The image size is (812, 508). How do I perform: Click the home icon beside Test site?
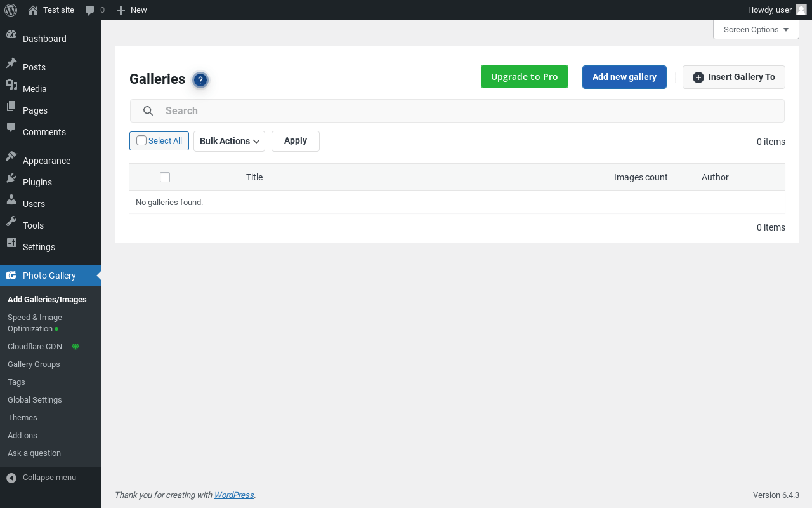click(x=33, y=10)
